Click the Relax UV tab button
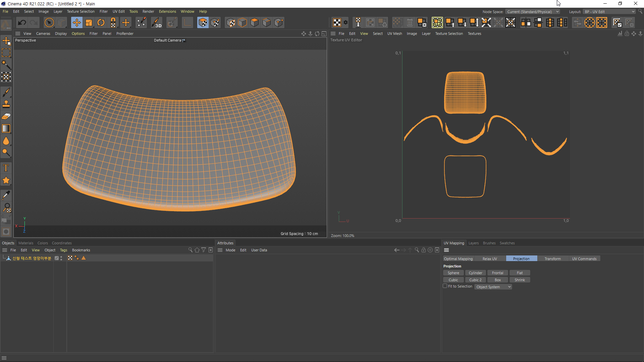This screenshot has width=644, height=362. [490, 258]
